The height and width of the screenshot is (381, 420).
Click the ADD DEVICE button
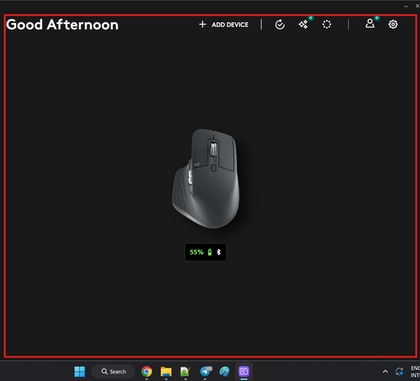click(x=224, y=25)
